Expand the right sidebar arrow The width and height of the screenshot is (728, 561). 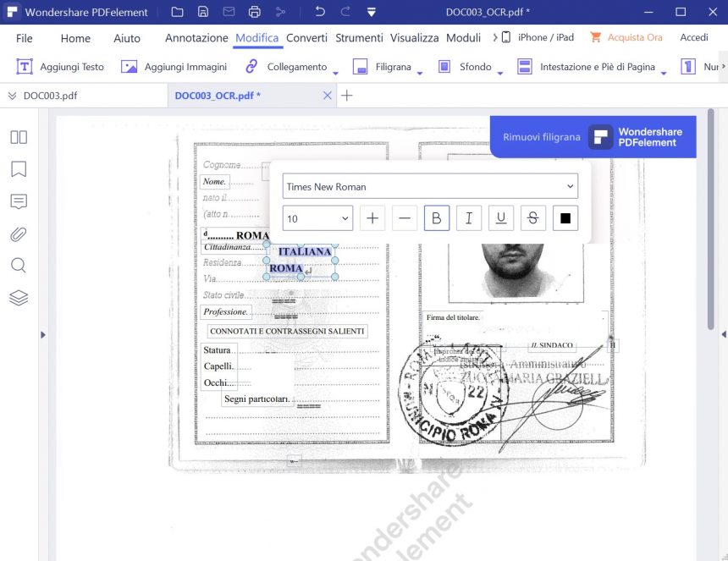point(724,334)
